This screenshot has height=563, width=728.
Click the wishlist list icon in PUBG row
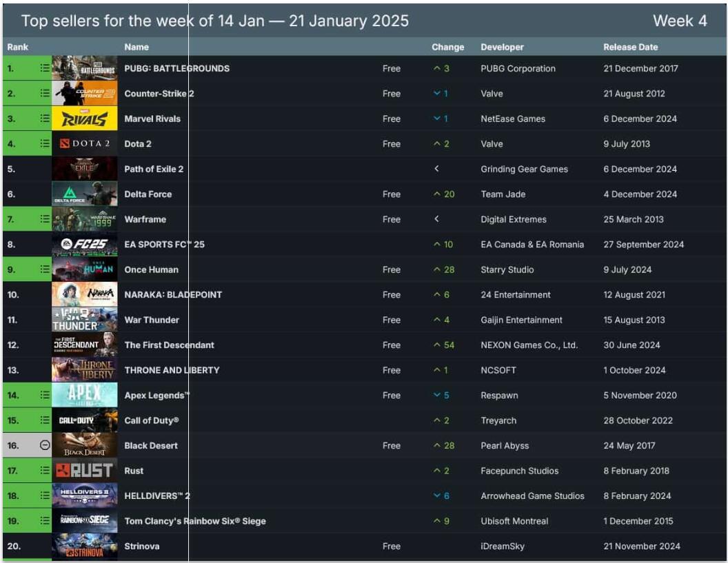pyautogui.click(x=45, y=68)
